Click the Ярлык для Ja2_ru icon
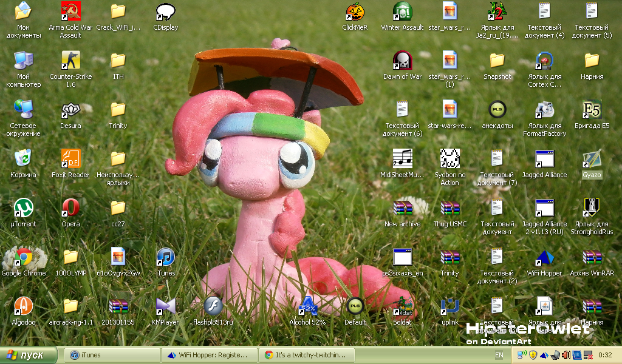This screenshot has width=622, height=364. (x=497, y=11)
